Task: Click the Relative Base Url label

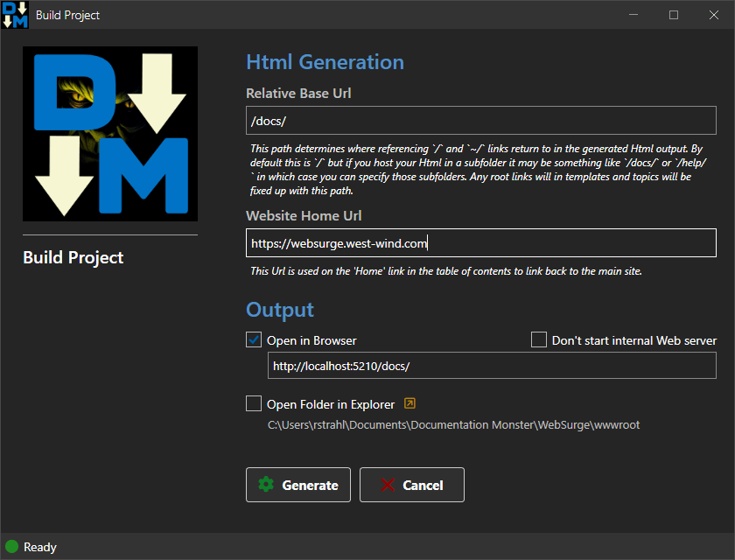Action: [298, 94]
